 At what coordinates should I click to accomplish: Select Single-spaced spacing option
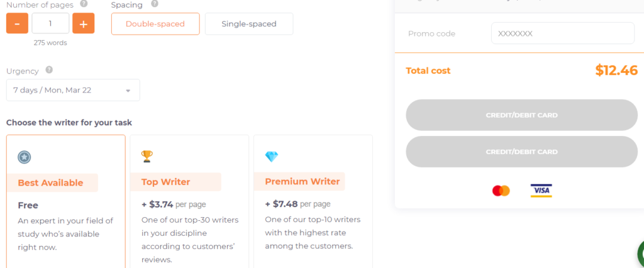[x=249, y=24]
